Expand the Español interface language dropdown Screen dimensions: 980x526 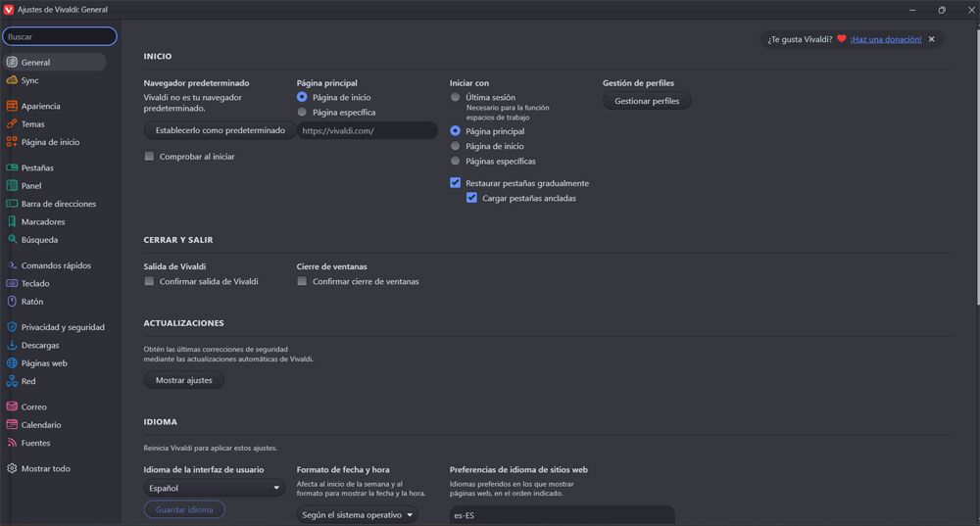point(214,488)
